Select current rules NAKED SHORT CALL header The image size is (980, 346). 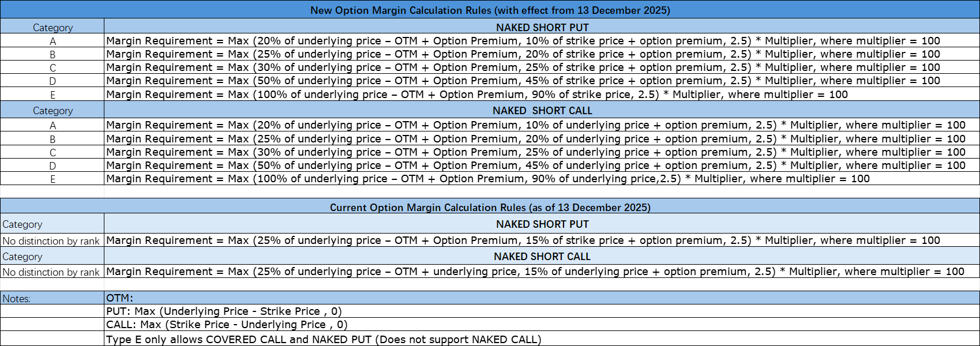542,257
